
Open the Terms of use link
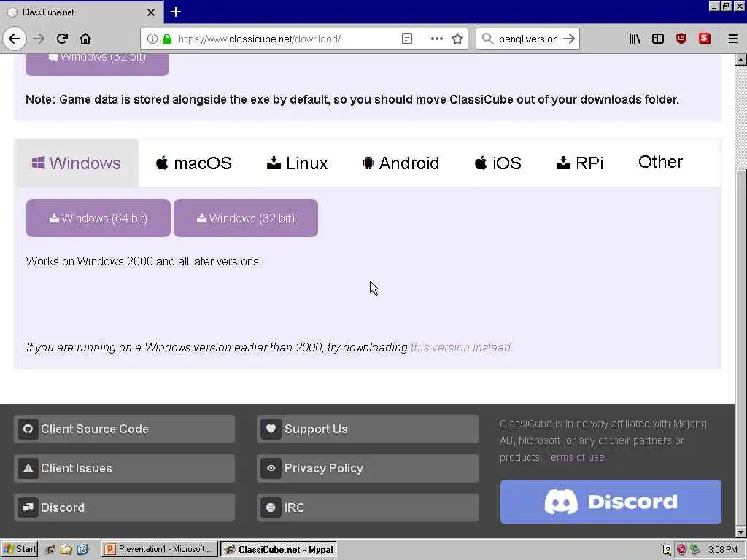click(x=576, y=457)
